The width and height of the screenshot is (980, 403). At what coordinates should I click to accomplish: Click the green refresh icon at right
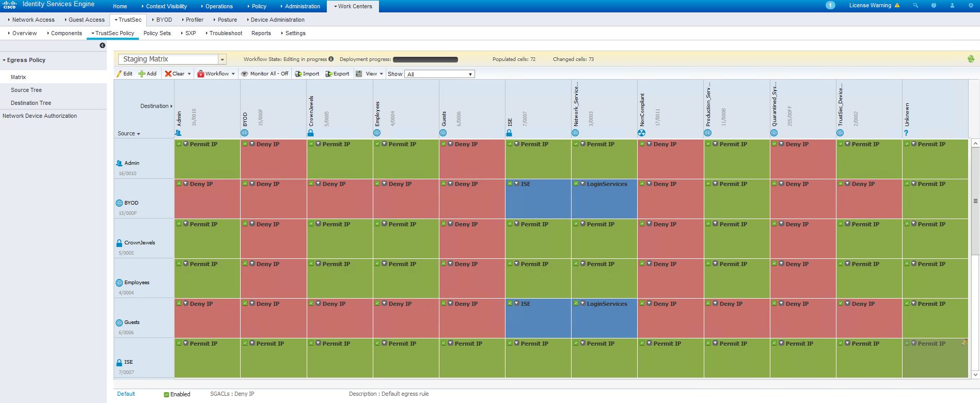971,59
